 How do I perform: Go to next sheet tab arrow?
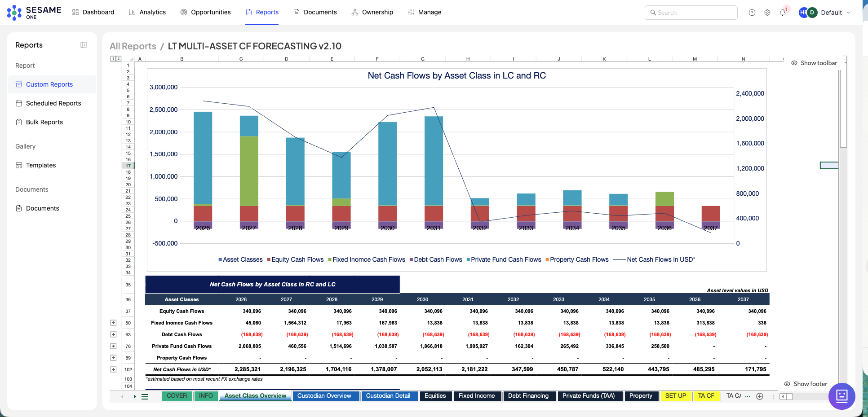click(135, 396)
